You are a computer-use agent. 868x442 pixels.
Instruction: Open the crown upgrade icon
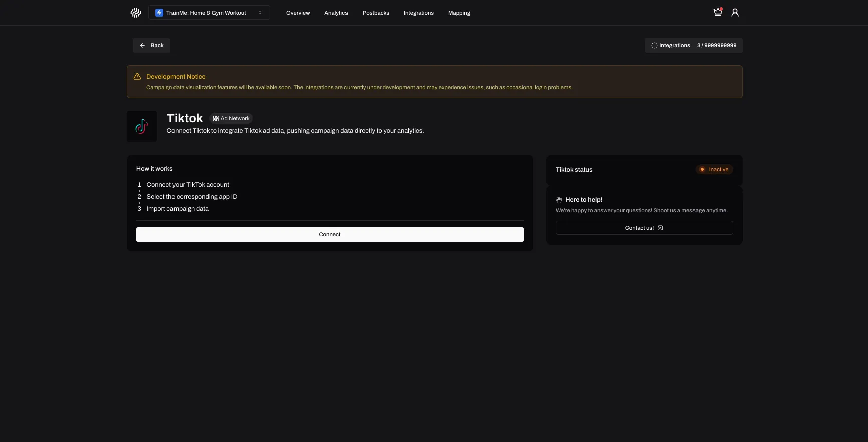click(718, 12)
